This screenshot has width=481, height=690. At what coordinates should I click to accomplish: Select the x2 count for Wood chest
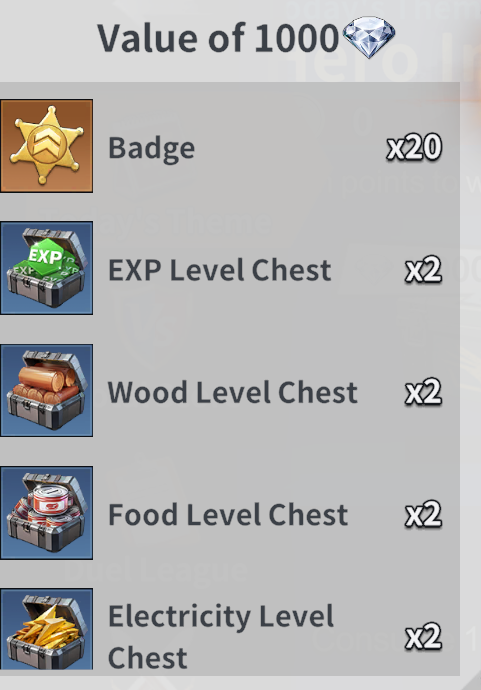[423, 392]
